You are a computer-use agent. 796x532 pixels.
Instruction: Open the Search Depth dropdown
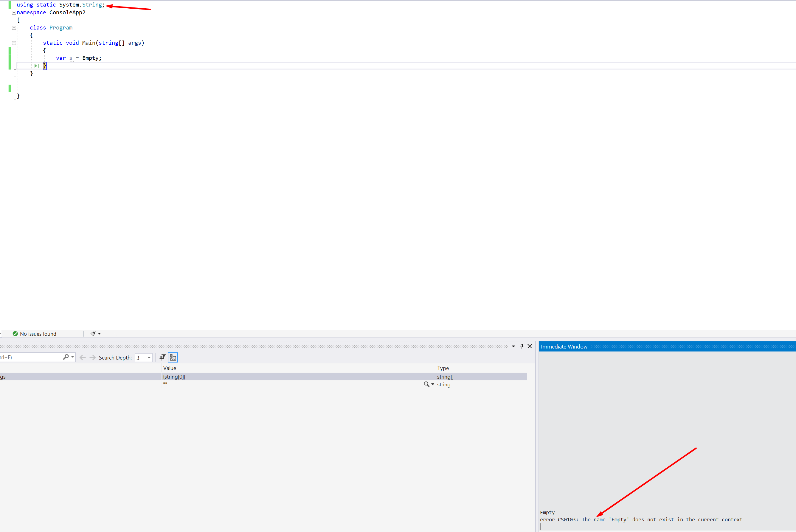[149, 357]
